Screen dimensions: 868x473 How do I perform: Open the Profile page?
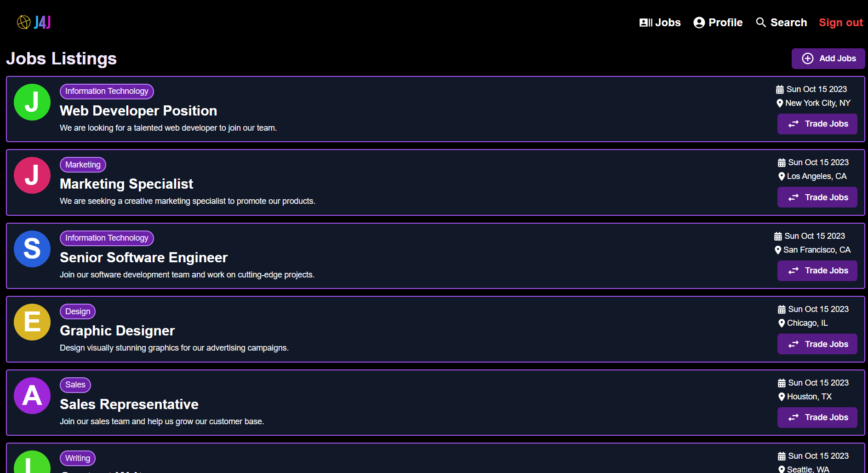coord(718,23)
